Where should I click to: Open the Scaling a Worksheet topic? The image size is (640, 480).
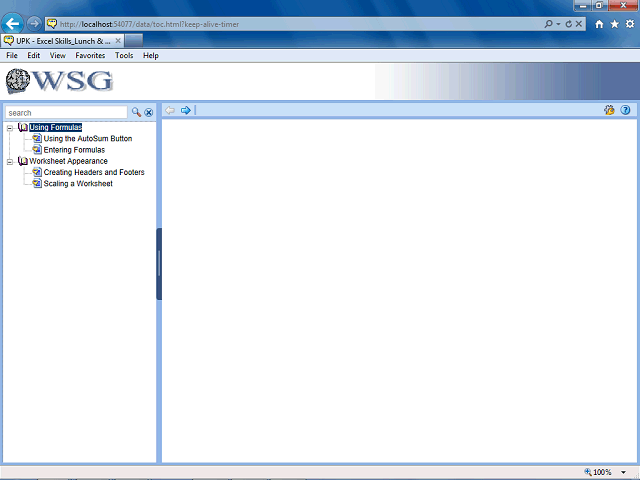pos(78,184)
